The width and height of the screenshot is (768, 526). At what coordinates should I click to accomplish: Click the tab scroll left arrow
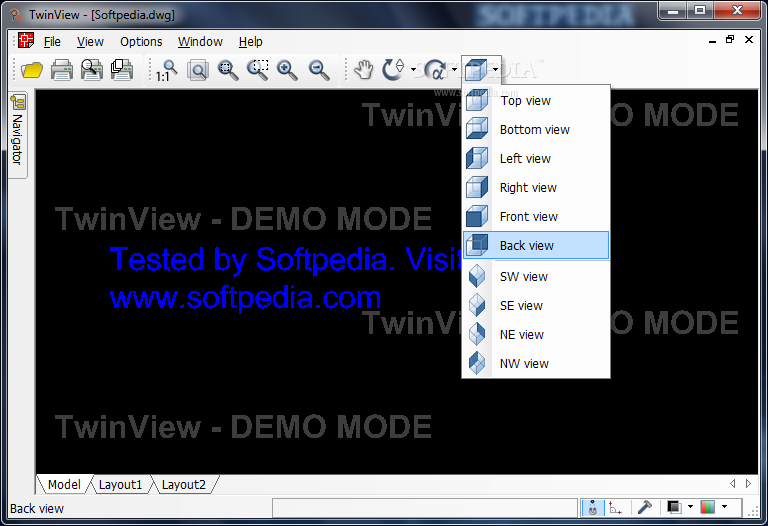click(732, 483)
